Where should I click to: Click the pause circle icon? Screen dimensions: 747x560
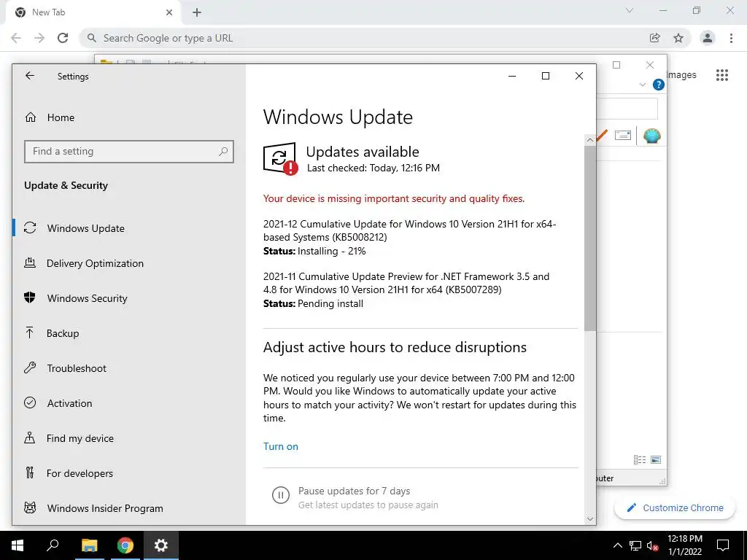click(x=281, y=495)
